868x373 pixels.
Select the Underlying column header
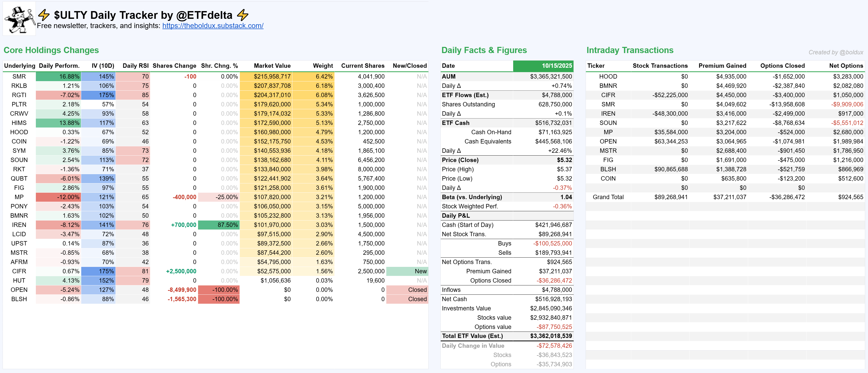point(20,66)
